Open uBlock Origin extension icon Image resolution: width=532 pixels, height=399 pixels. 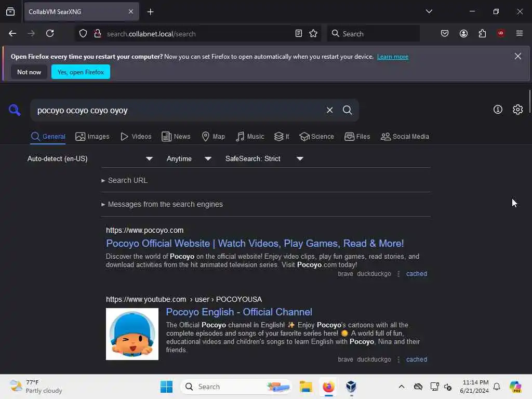coord(500,33)
